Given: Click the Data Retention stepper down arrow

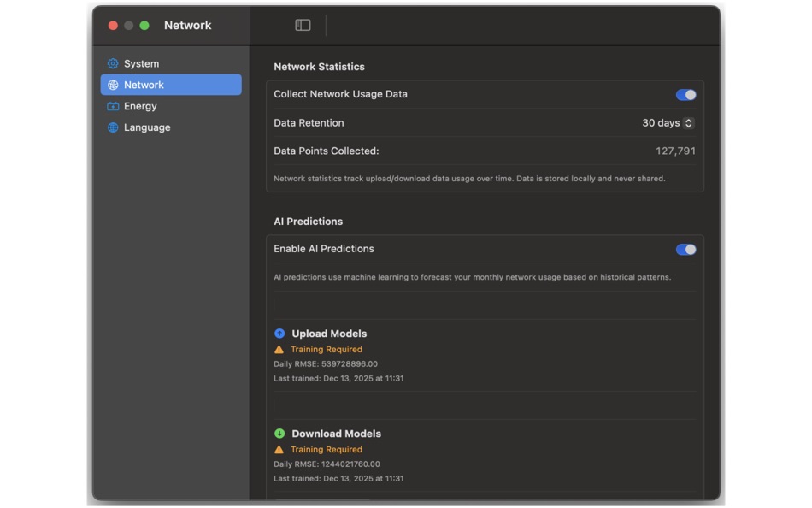Looking at the screenshot, I should click(690, 126).
